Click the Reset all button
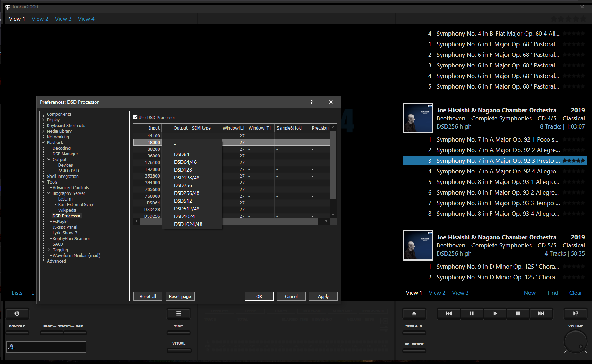 tap(148, 296)
